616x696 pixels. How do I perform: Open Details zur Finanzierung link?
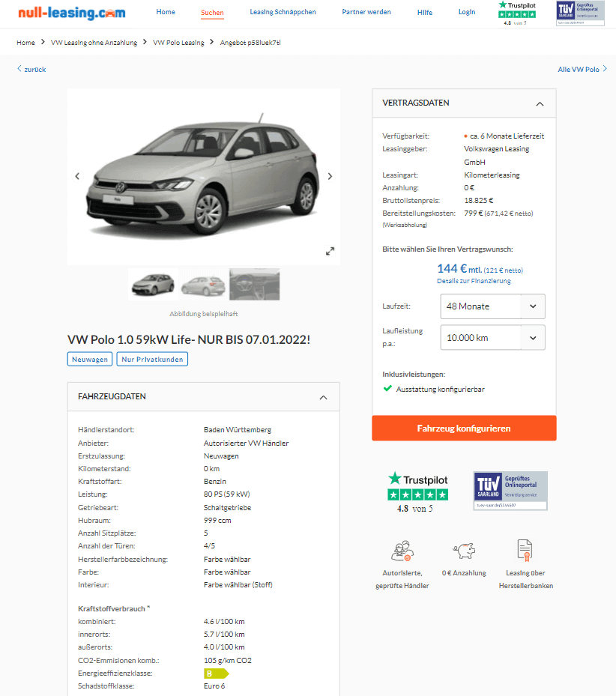click(x=474, y=281)
